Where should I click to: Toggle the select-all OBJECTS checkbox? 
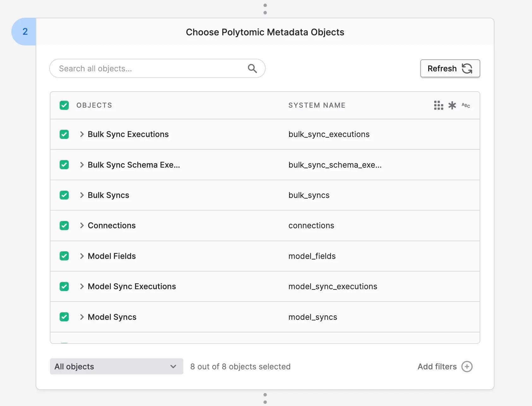point(64,105)
